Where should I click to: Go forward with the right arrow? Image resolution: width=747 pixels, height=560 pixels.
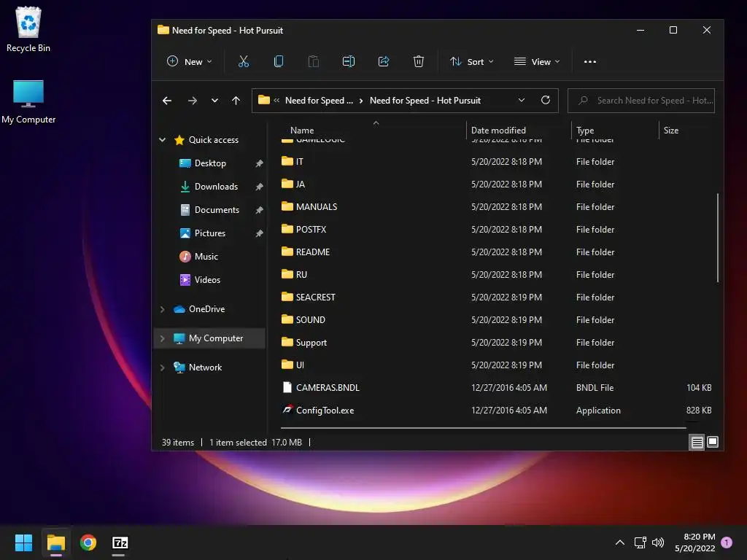point(193,101)
